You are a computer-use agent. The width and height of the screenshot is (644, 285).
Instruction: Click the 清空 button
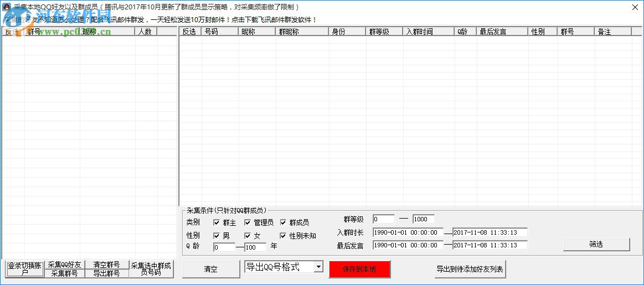click(210, 270)
